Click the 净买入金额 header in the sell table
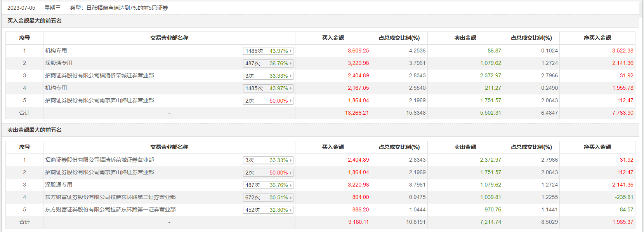This screenshot has height=232, width=644. tap(597, 147)
